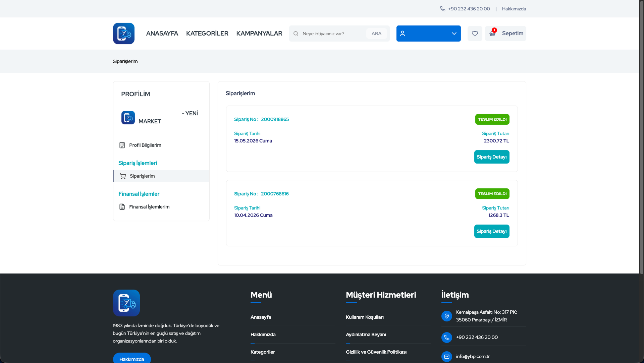Viewport: 644px width, 363px height.
Task: Open footer Anasayfa link
Action: (x=261, y=317)
